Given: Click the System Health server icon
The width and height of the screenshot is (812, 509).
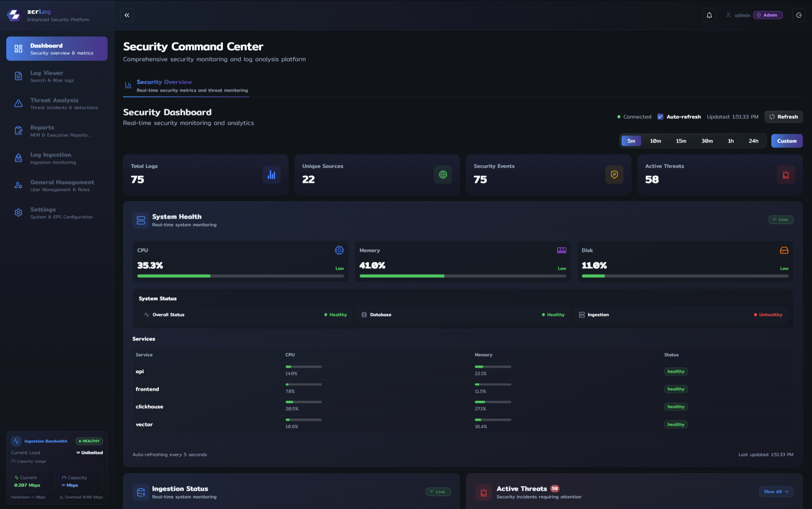Looking at the screenshot, I should (141, 220).
